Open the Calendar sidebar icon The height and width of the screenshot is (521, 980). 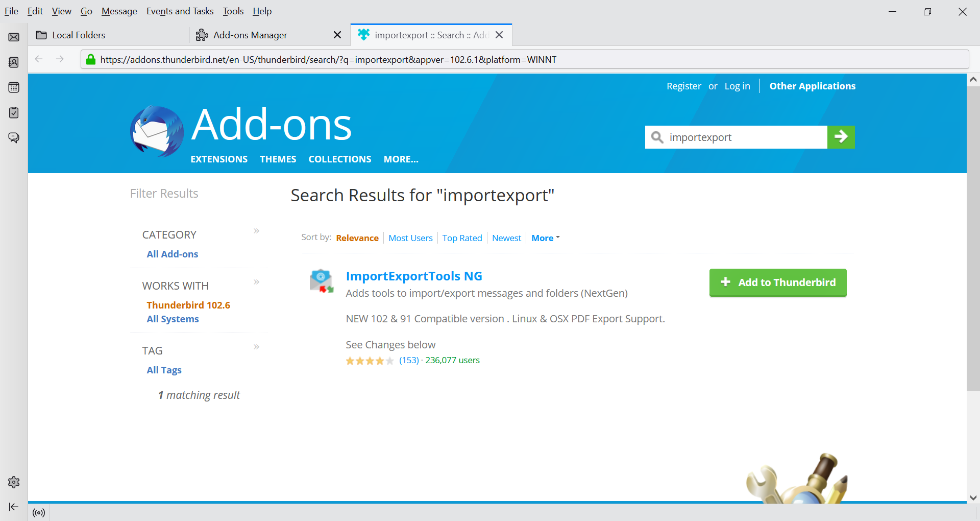click(x=14, y=87)
